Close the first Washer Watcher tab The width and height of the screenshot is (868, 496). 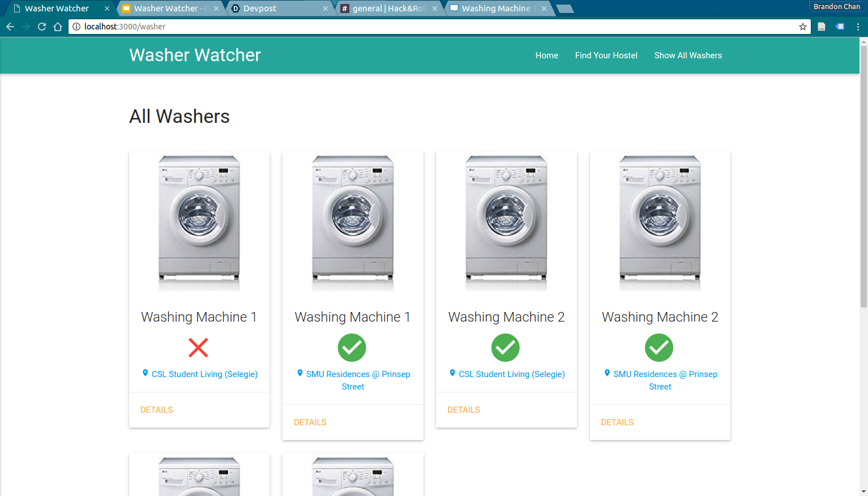click(107, 8)
